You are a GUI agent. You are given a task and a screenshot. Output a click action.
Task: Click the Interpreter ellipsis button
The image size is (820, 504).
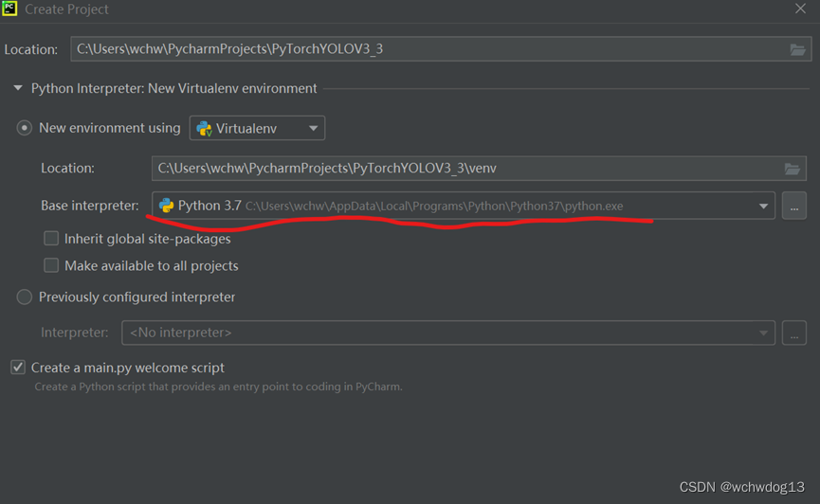[x=794, y=333]
